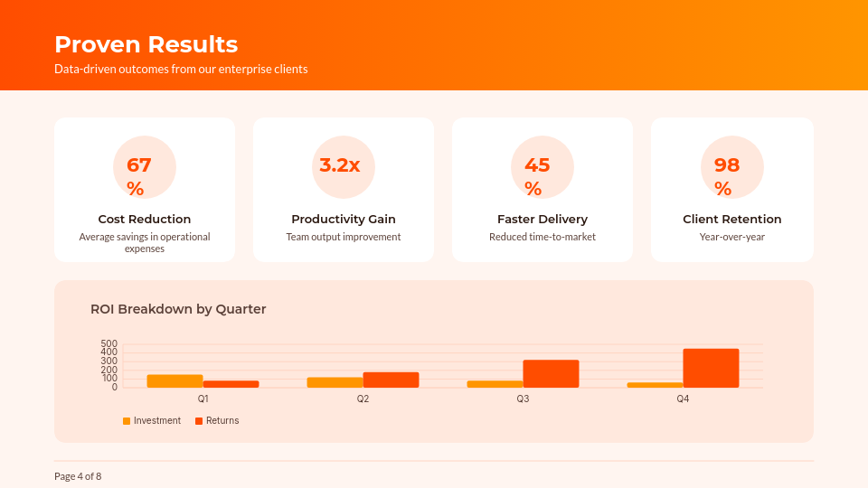This screenshot has width=868, height=488.
Task: Click the Cost Reduction heading
Action: pyautogui.click(x=145, y=220)
